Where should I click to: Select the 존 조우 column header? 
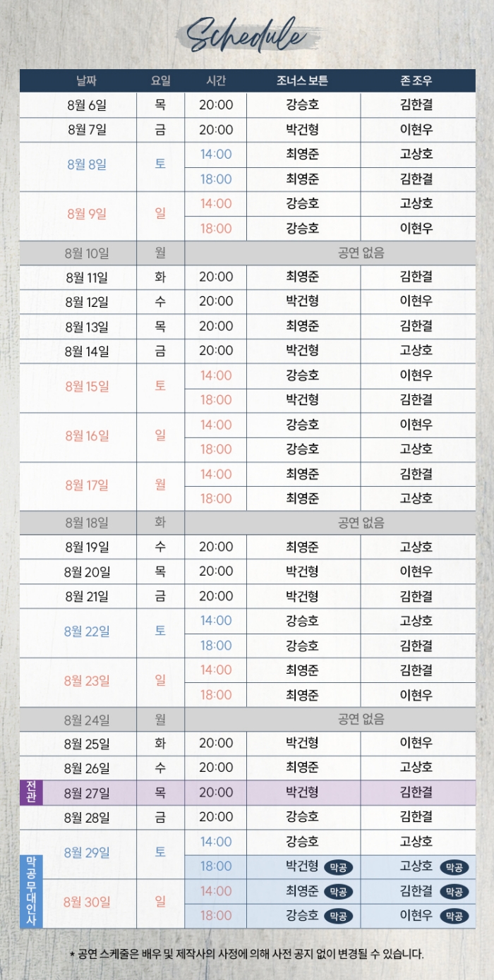click(x=416, y=80)
